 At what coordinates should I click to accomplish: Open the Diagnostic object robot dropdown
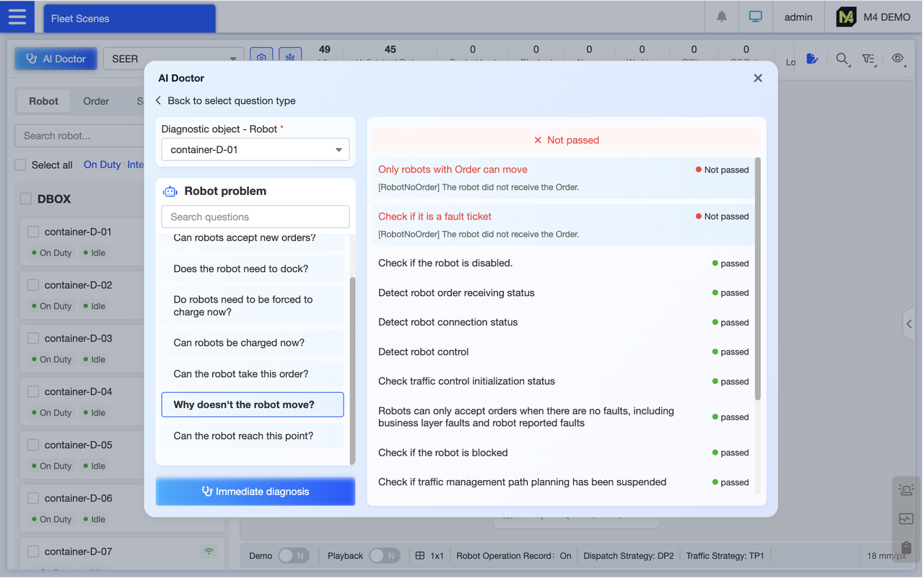(x=255, y=149)
